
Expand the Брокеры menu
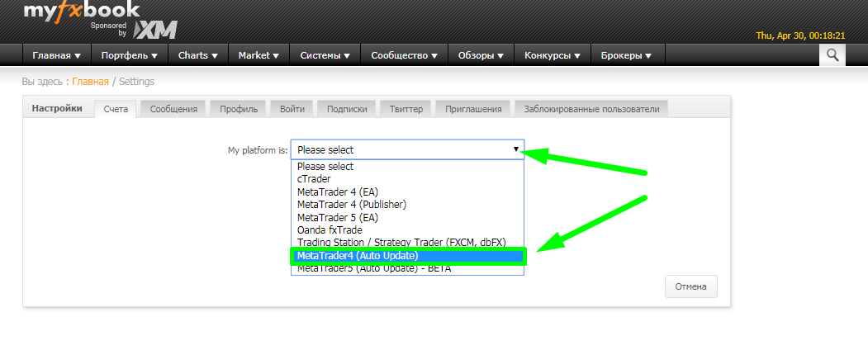[628, 55]
